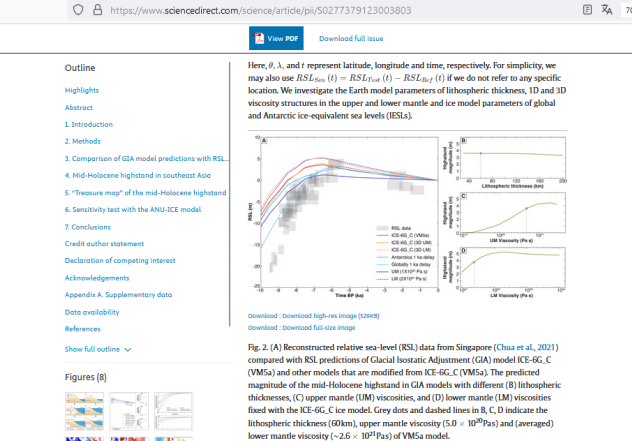Open Mid-Holocene highstand in southeast Asia section

coord(138,175)
